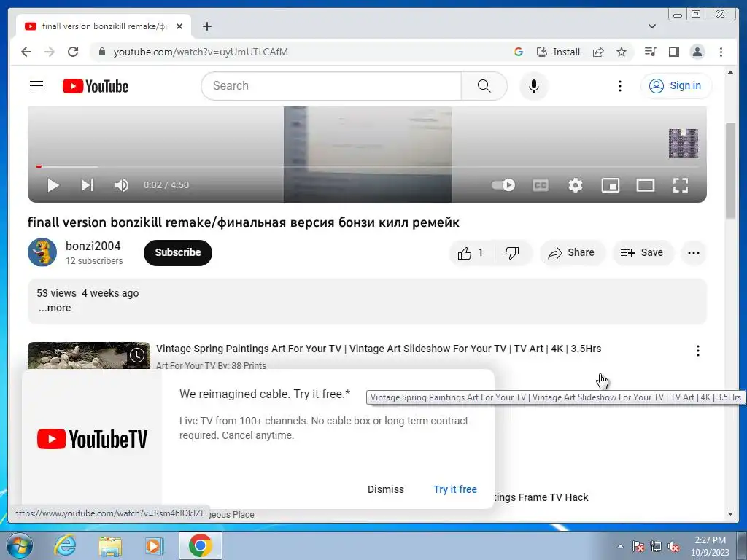
Task: Open bonzi2004 channel name link
Action: (x=93, y=246)
